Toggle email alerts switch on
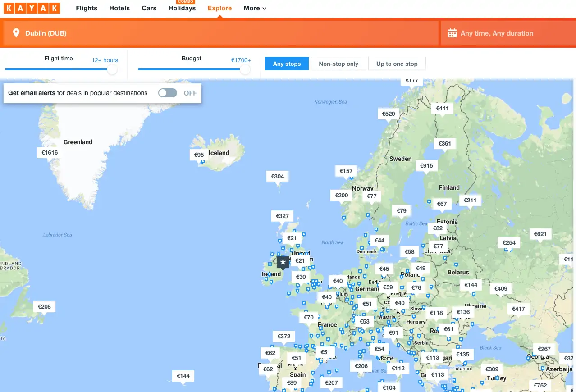Viewport: 576px width, 392px height. click(168, 93)
